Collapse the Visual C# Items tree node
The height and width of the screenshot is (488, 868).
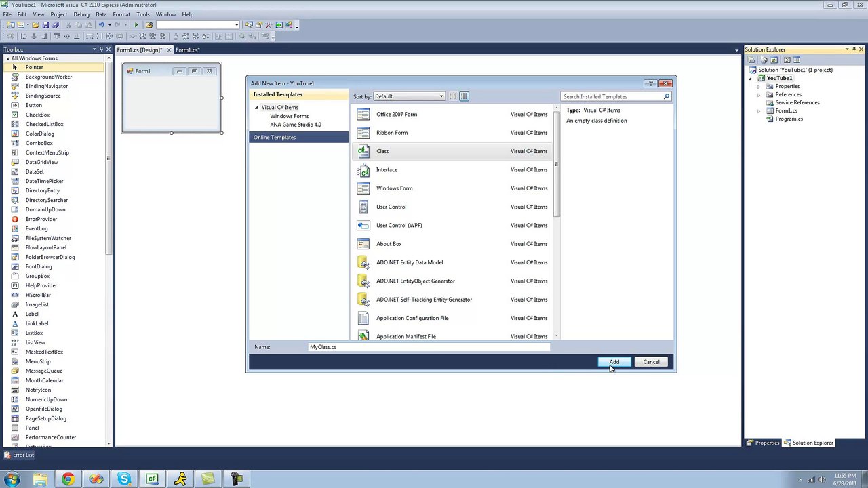point(257,108)
